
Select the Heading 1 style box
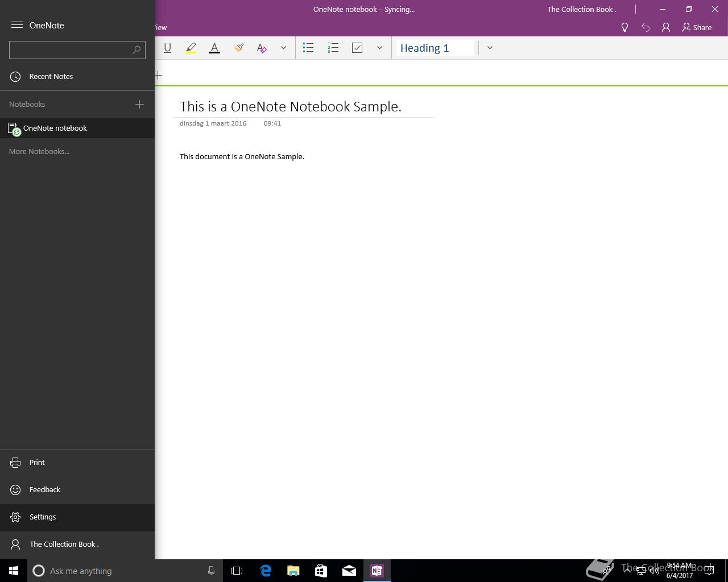[x=435, y=48]
